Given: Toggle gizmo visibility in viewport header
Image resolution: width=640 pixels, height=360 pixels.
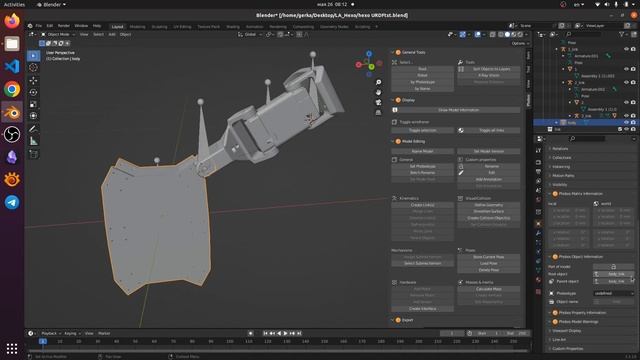Looking at the screenshot, I should (462, 35).
